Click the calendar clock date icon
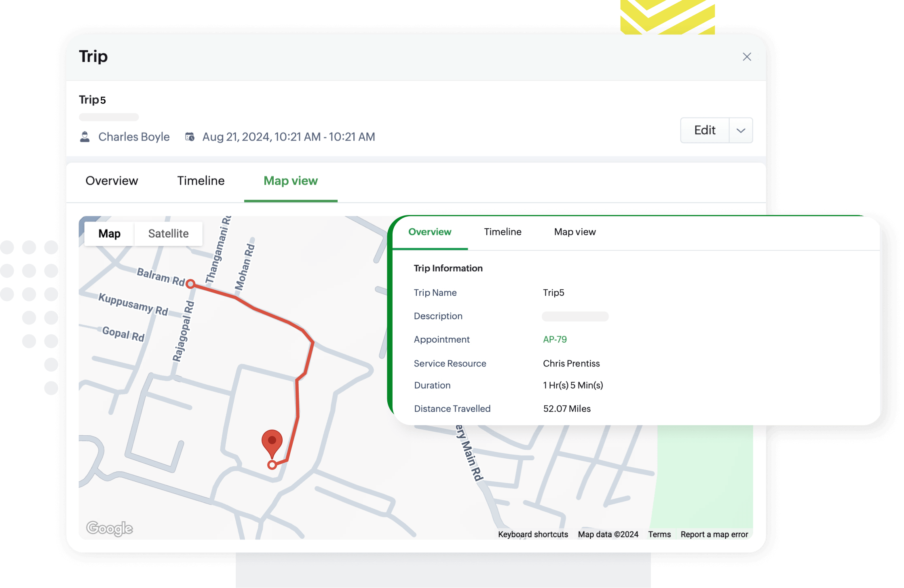Image resolution: width=904 pixels, height=588 pixels. tap(190, 137)
